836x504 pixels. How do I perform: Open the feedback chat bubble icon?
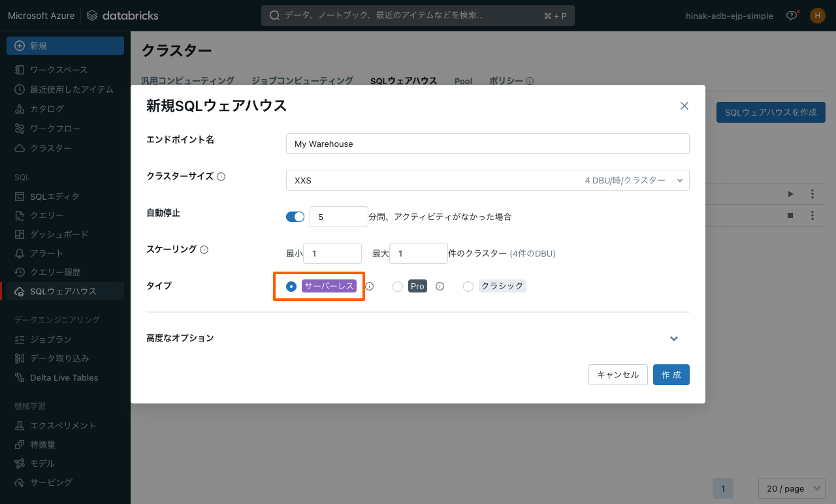pos(792,16)
